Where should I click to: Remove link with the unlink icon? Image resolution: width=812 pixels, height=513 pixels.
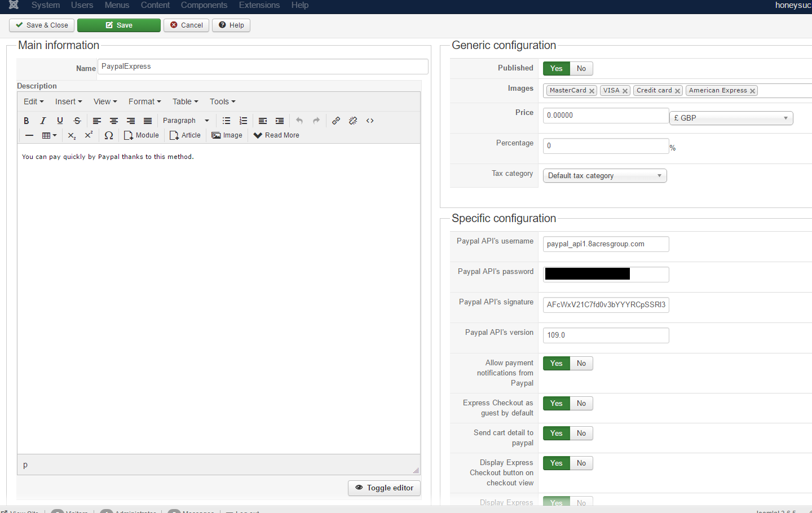pos(353,121)
